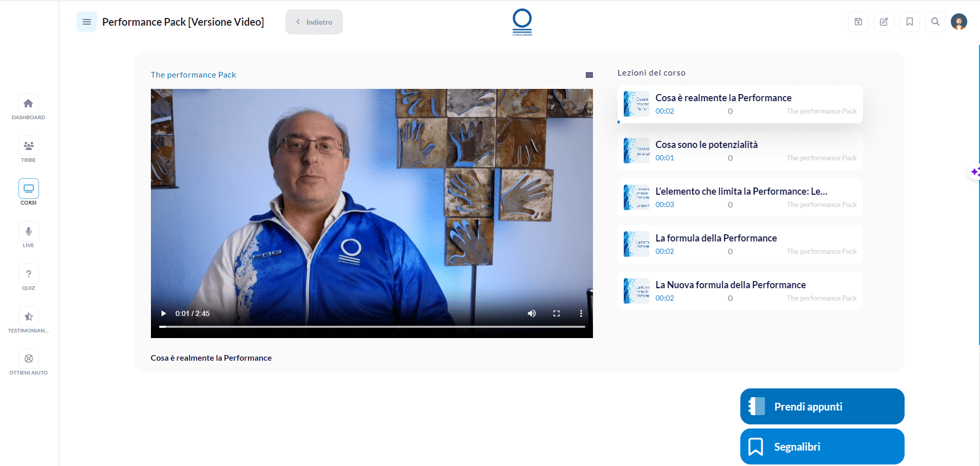Expand the lesson list menu above video
980x466 pixels.
(589, 75)
